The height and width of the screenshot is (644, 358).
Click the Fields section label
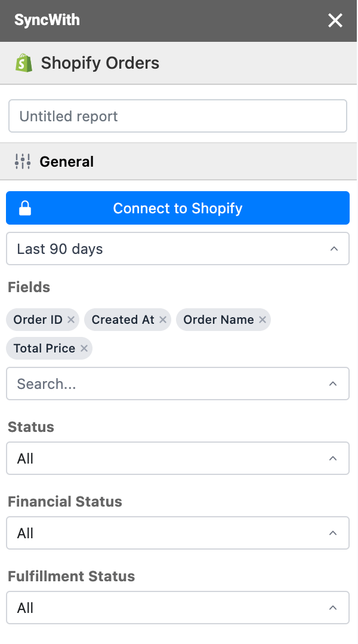(29, 287)
